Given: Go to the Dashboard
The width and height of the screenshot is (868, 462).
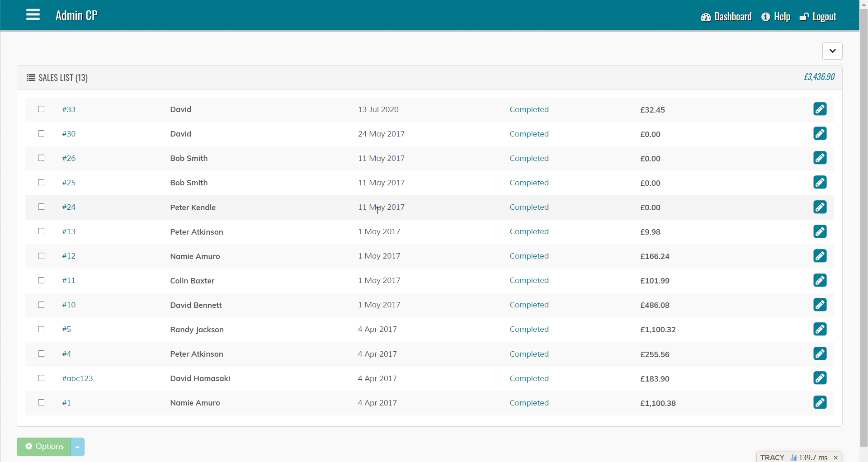Looking at the screenshot, I should pyautogui.click(x=726, y=17).
